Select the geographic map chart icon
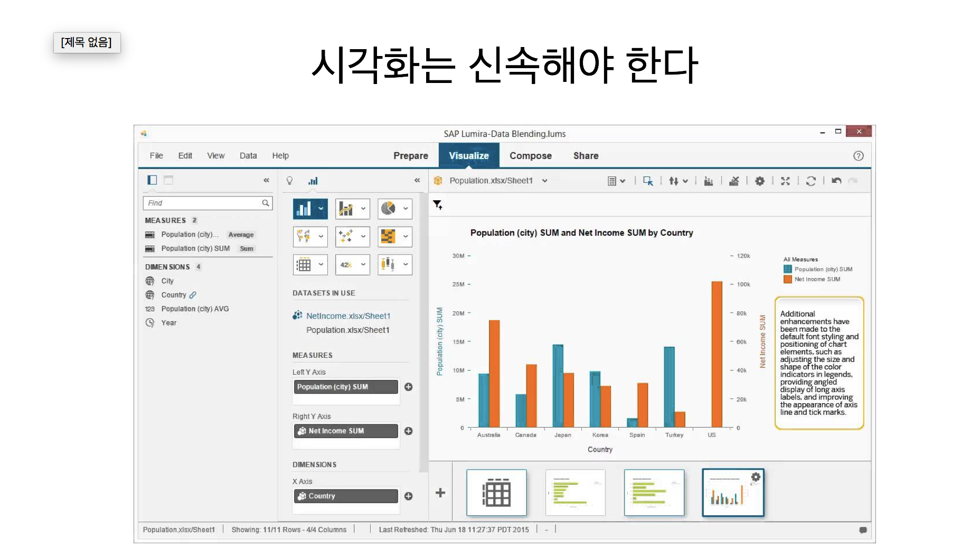980x557 pixels. 304,236
